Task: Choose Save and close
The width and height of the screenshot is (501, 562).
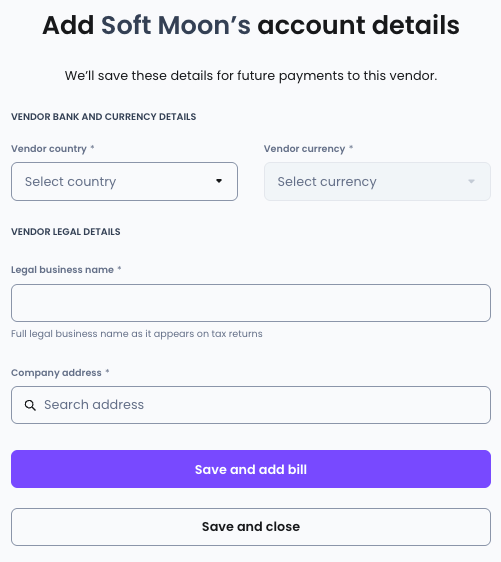Action: point(251,527)
